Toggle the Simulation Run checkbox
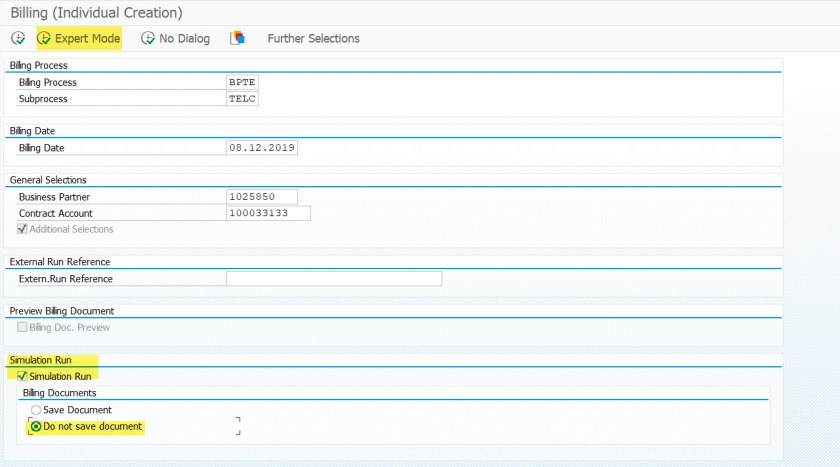 coord(22,376)
